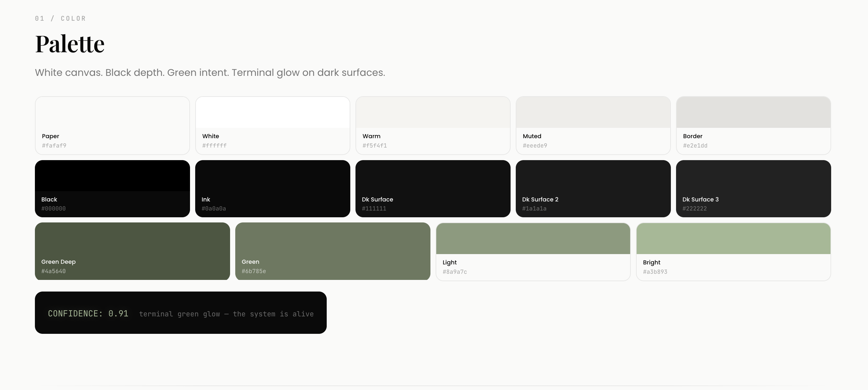Viewport: 868px width, 390px height.
Task: Click the hex code #ffffff
Action: (x=214, y=146)
